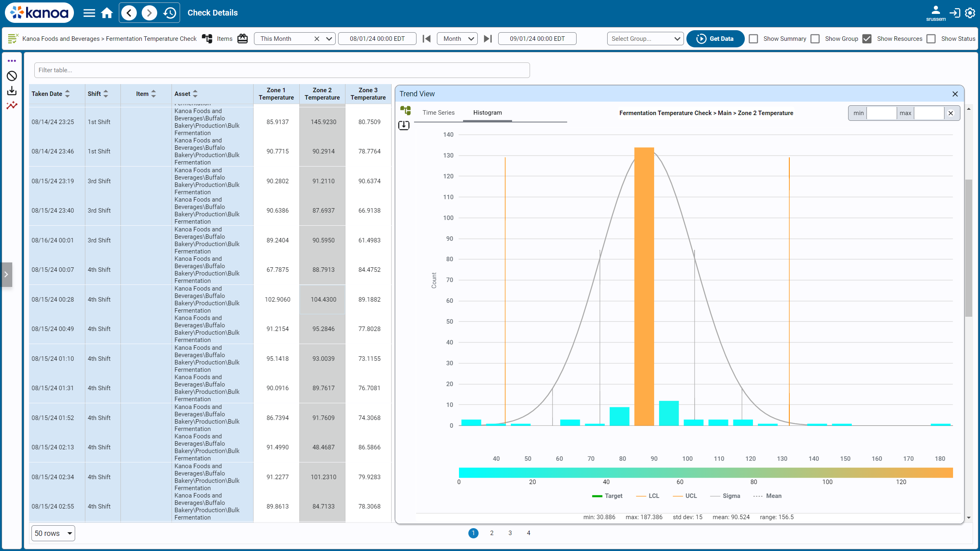Enable the Show Summary checkbox

[x=754, y=39]
